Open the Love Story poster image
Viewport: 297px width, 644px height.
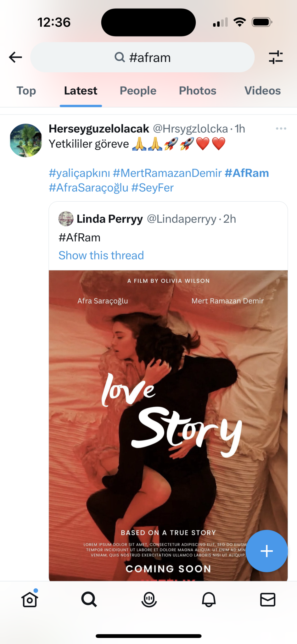coord(168,409)
